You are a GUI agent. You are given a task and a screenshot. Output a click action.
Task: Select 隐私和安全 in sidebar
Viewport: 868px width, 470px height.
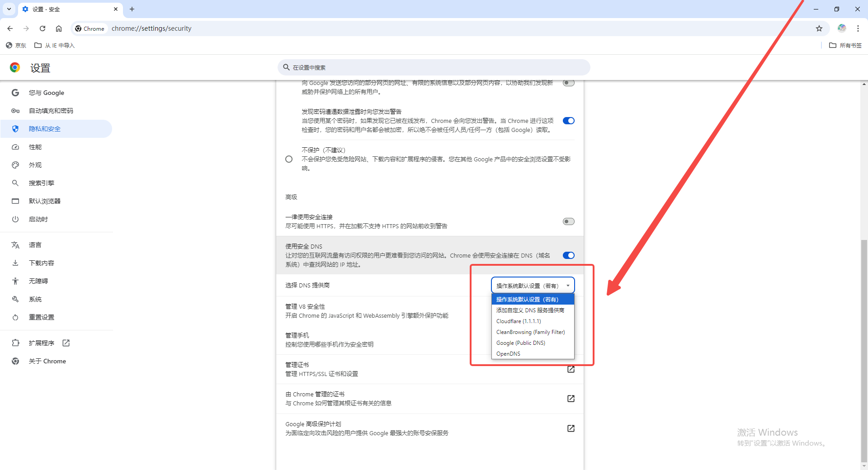pyautogui.click(x=57, y=129)
